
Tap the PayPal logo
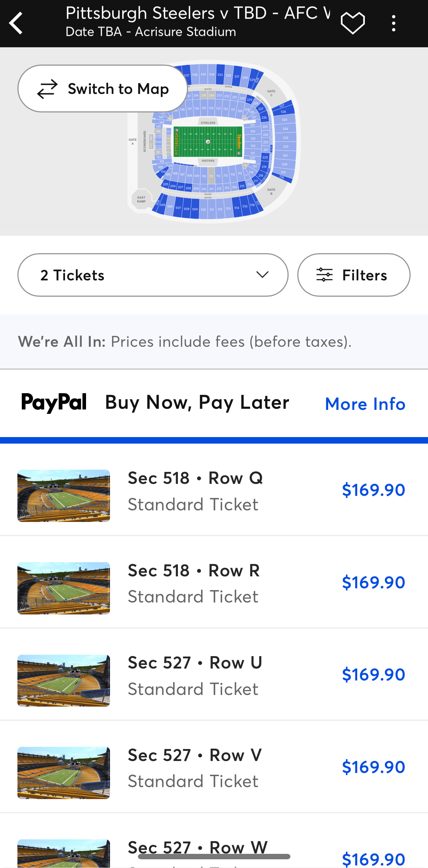[x=54, y=403]
